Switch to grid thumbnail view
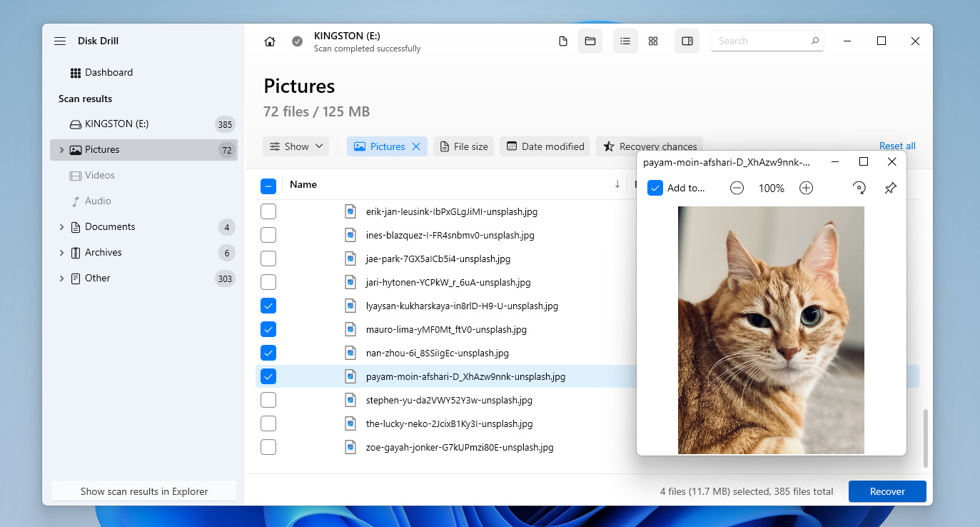 652,41
